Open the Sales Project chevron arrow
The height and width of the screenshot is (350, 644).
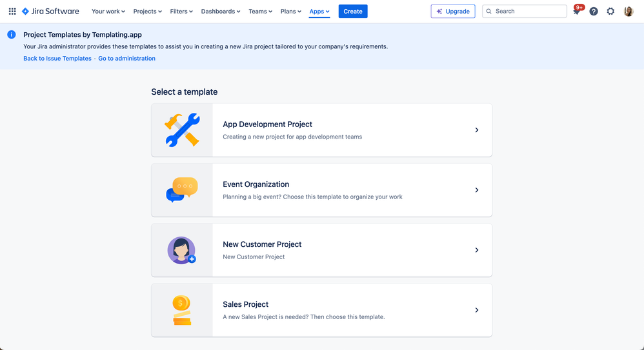coord(477,310)
